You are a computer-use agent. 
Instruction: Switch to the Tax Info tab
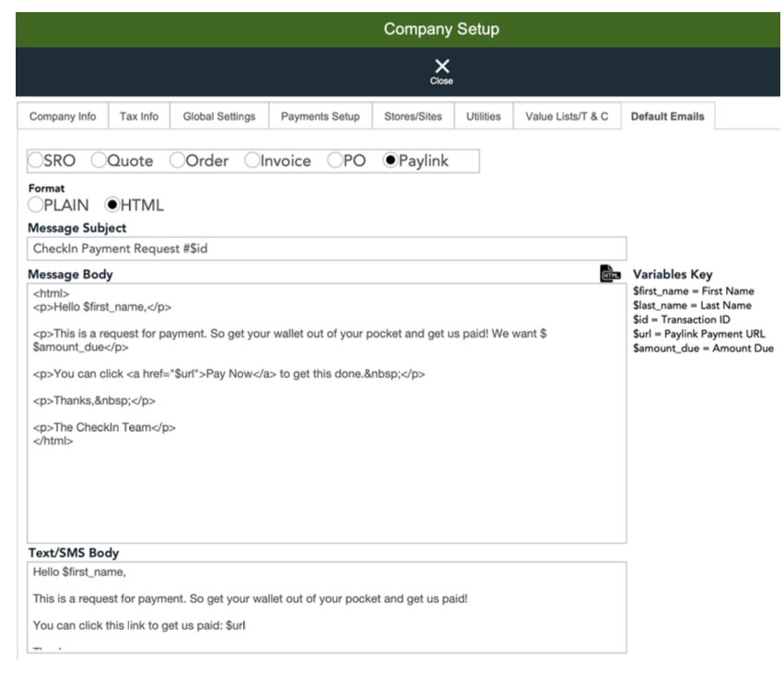(139, 117)
